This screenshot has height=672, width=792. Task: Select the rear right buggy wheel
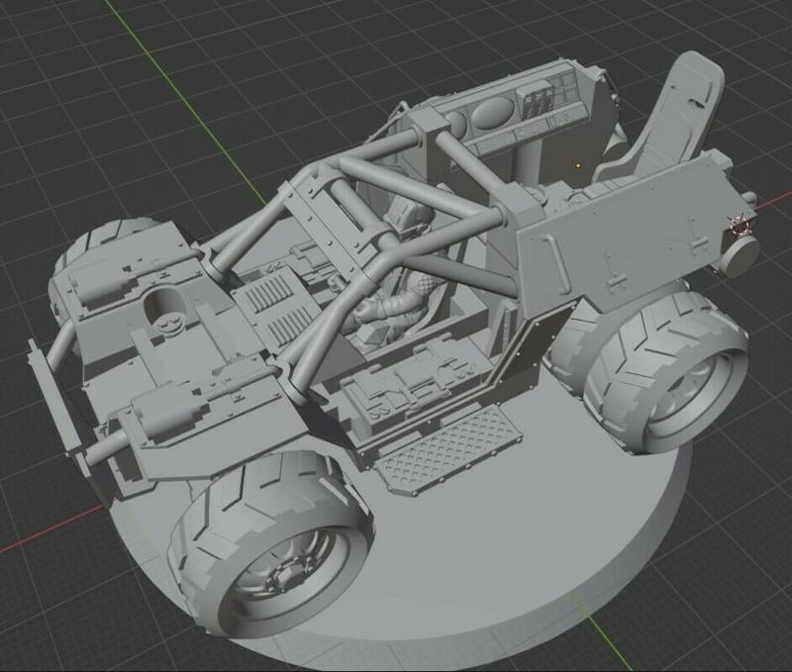click(664, 371)
